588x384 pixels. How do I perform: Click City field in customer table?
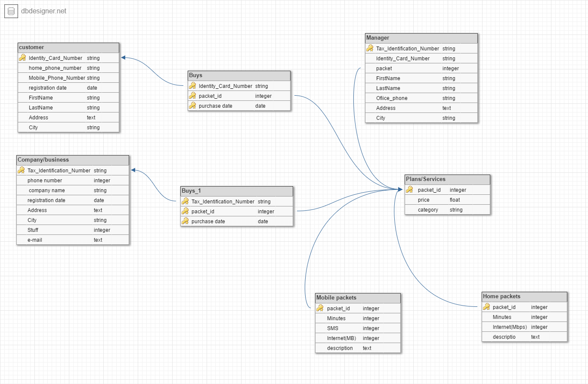pyautogui.click(x=68, y=128)
